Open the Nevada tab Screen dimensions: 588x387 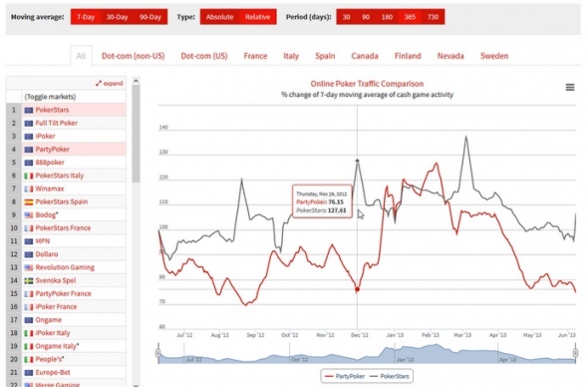[x=450, y=56]
